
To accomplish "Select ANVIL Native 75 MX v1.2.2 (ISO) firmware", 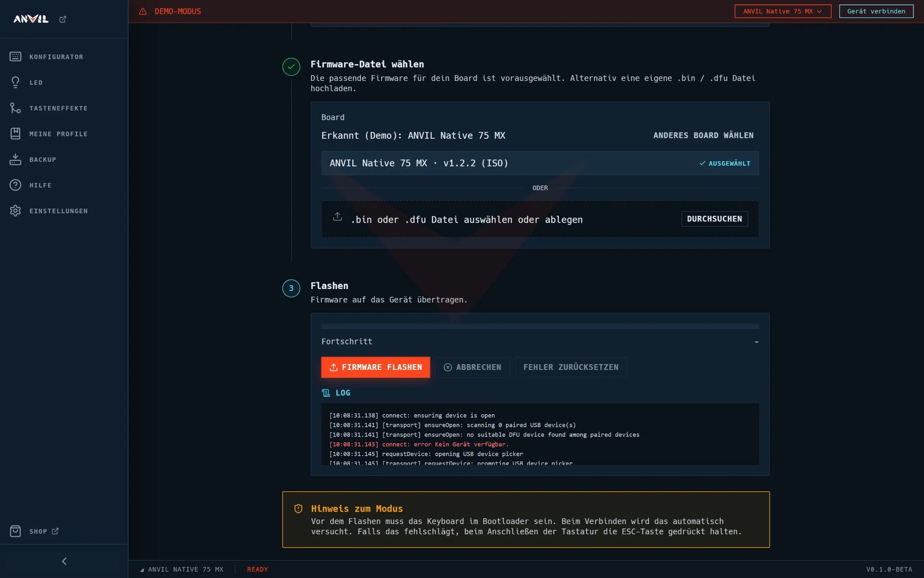I will [x=540, y=163].
